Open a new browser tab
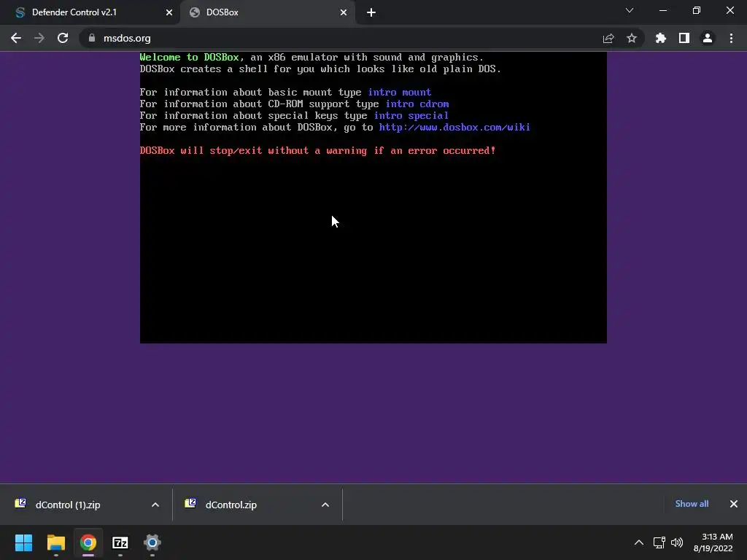747x560 pixels. point(371,12)
